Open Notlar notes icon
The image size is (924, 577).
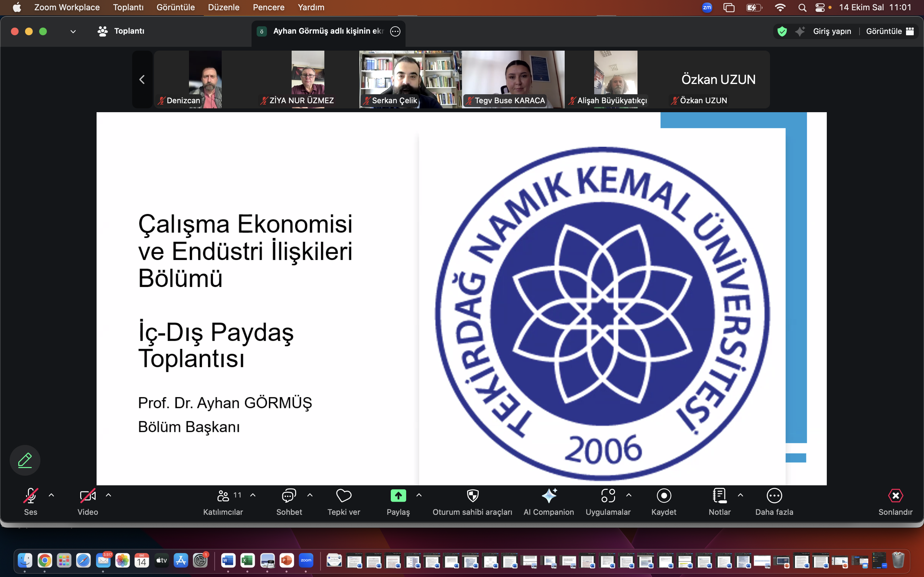[719, 496]
